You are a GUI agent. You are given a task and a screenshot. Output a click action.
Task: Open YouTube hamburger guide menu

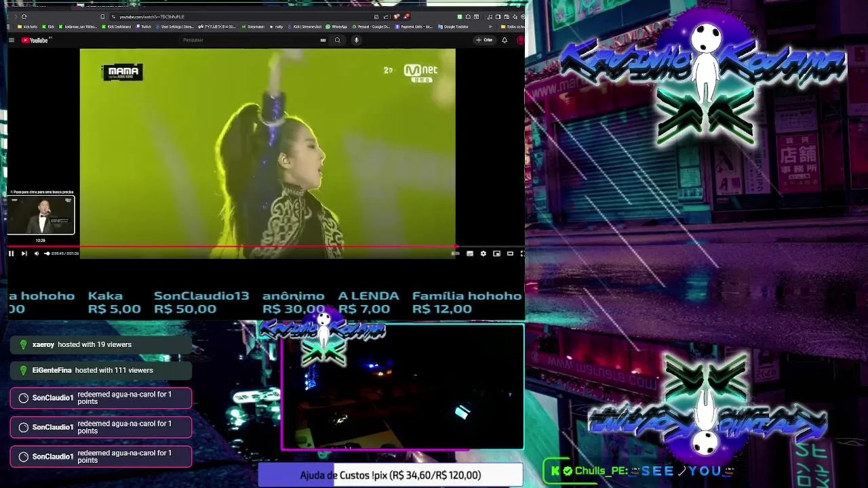coord(12,40)
